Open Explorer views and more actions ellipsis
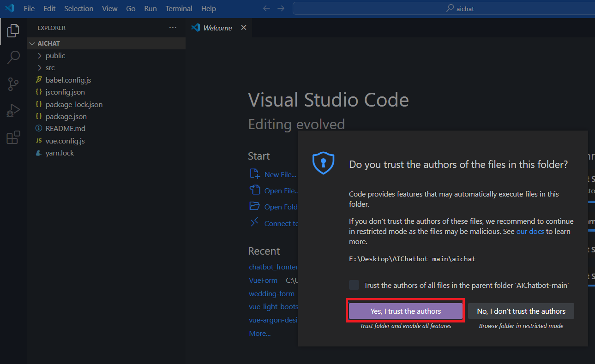Screen dimensions: 595x364 pos(173,28)
